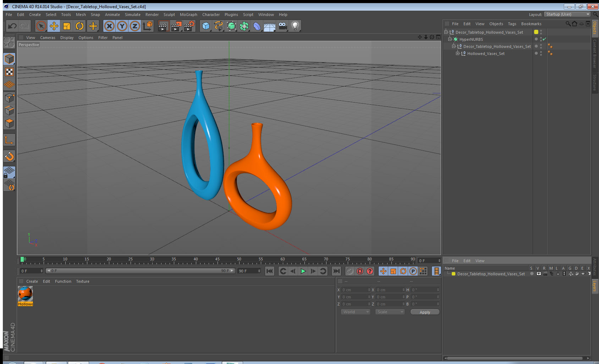Add a light object
599x364 pixels.
(x=295, y=26)
